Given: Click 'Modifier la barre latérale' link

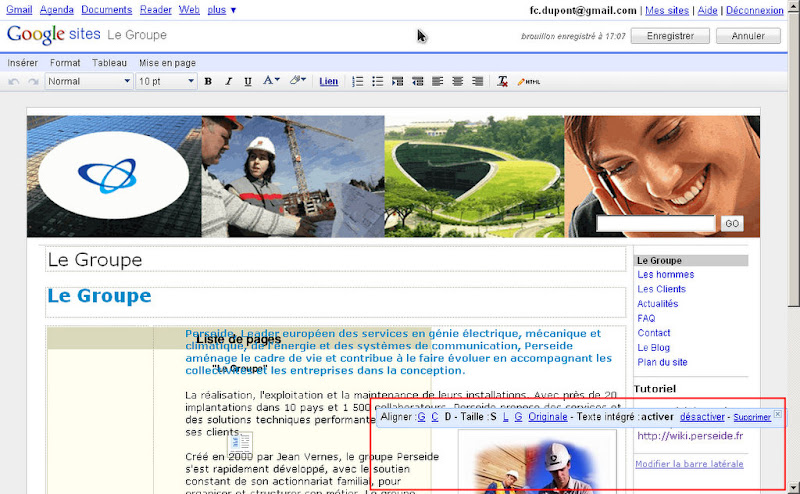Looking at the screenshot, I should coord(689,464).
